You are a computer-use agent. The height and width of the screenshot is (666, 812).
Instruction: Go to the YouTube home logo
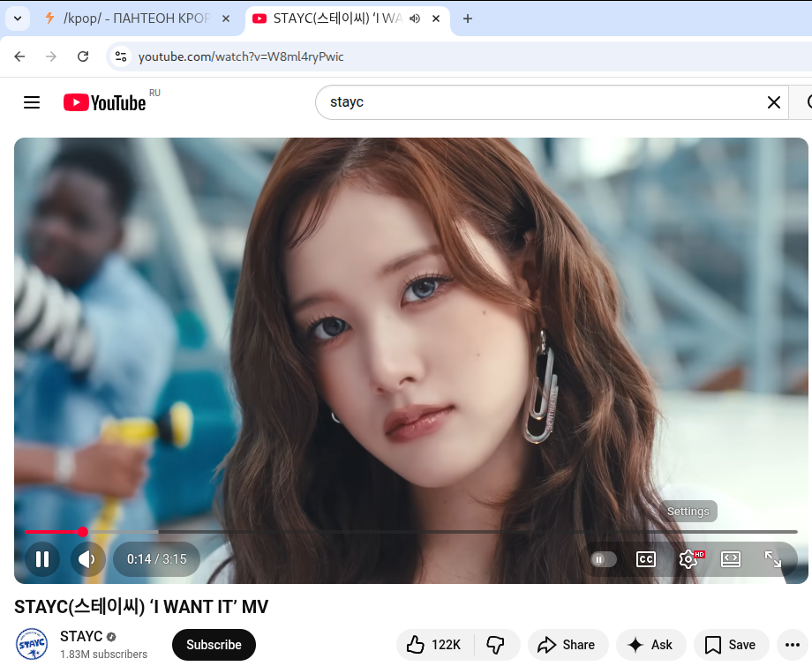(105, 102)
